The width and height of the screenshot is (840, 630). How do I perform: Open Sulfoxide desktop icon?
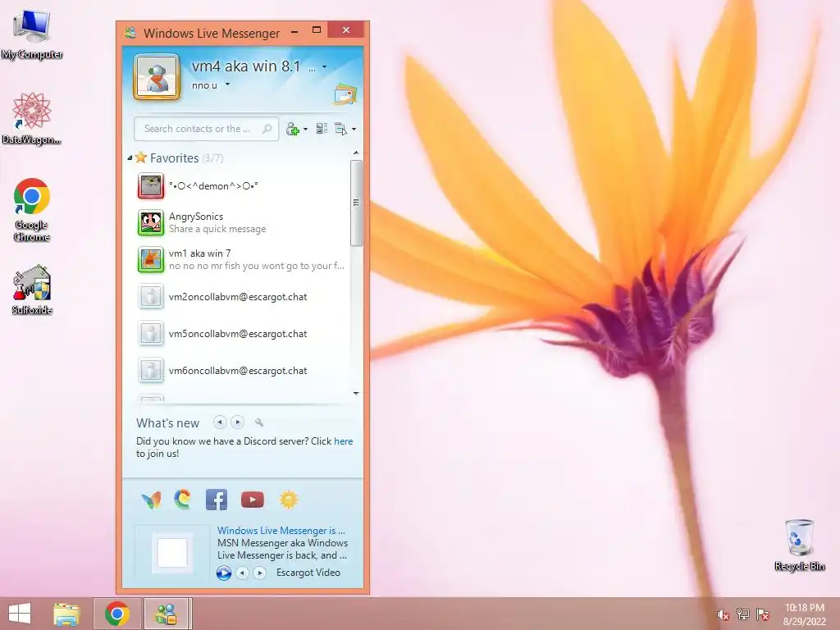pyautogui.click(x=32, y=290)
